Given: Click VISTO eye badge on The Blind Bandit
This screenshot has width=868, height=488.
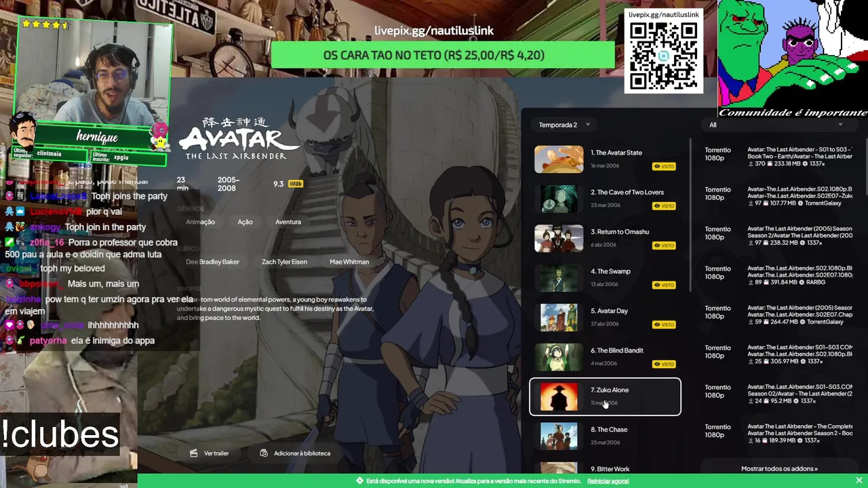Looking at the screenshot, I should pos(665,365).
